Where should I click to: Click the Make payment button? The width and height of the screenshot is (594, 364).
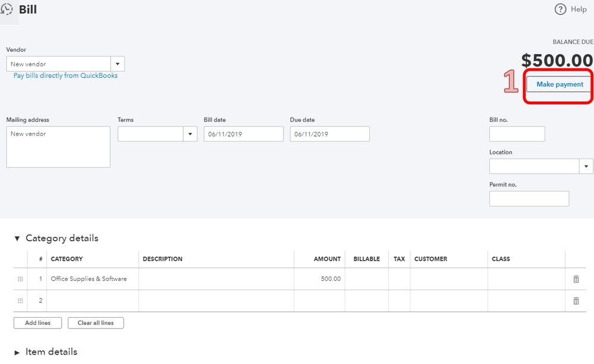560,84
